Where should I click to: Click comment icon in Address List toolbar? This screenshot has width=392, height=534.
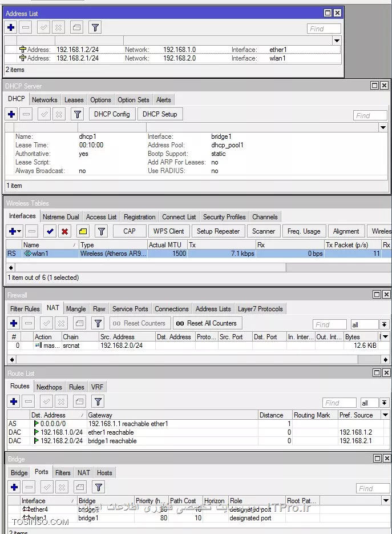[x=77, y=27]
